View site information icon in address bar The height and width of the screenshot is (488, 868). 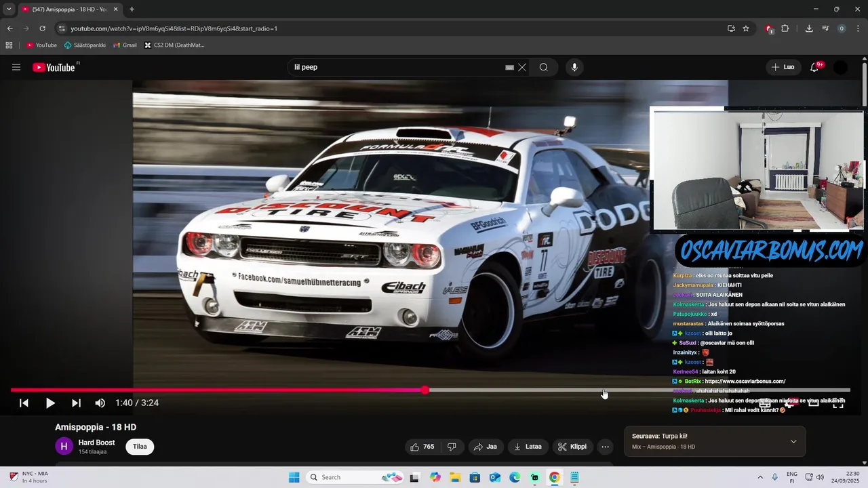click(62, 28)
